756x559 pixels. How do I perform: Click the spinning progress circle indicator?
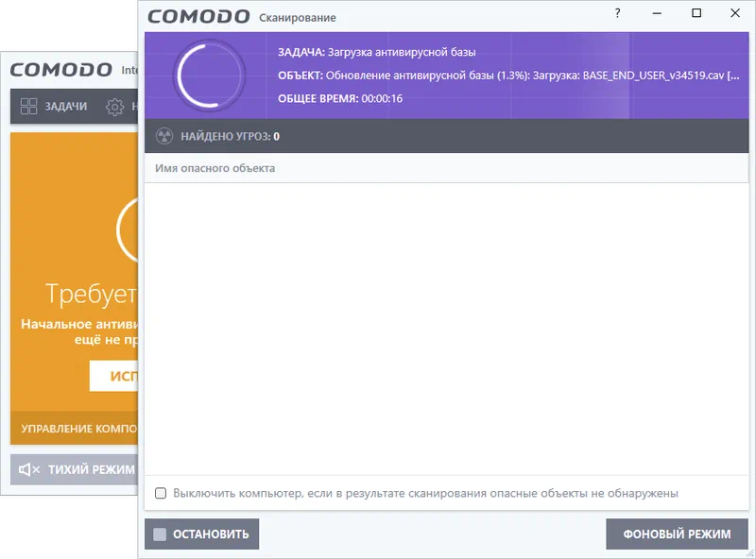coord(209,76)
